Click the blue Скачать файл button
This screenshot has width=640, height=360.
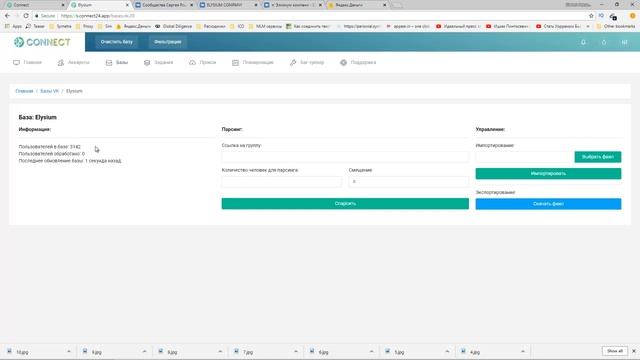(x=548, y=204)
